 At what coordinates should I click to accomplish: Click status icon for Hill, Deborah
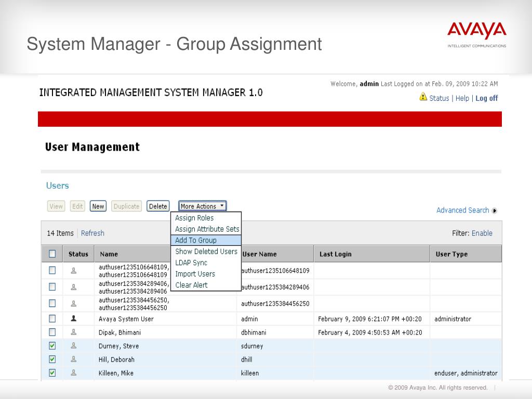click(73, 360)
